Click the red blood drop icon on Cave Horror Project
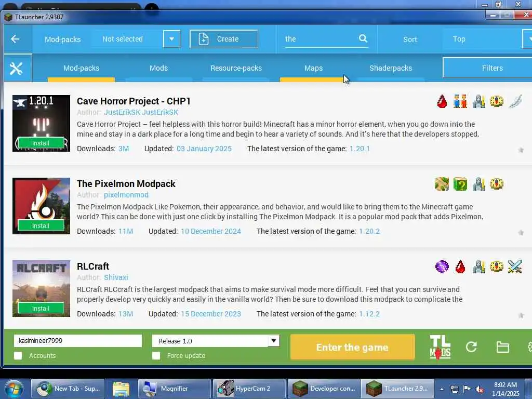Image resolution: width=532 pixels, height=399 pixels. [x=442, y=101]
